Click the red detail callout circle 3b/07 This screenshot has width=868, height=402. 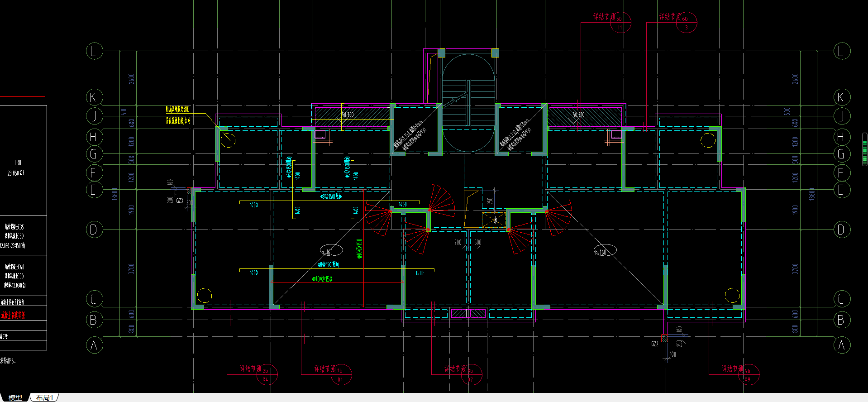tap(471, 375)
